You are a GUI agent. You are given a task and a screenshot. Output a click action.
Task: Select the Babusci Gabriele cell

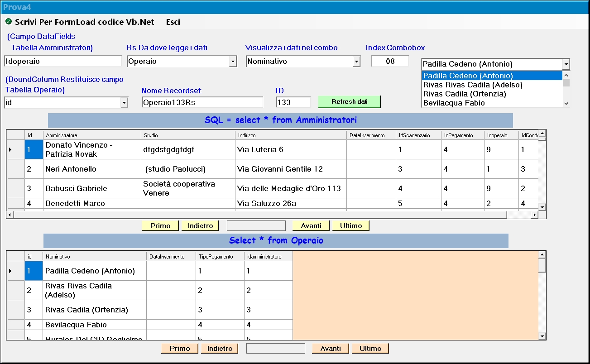[x=92, y=188]
